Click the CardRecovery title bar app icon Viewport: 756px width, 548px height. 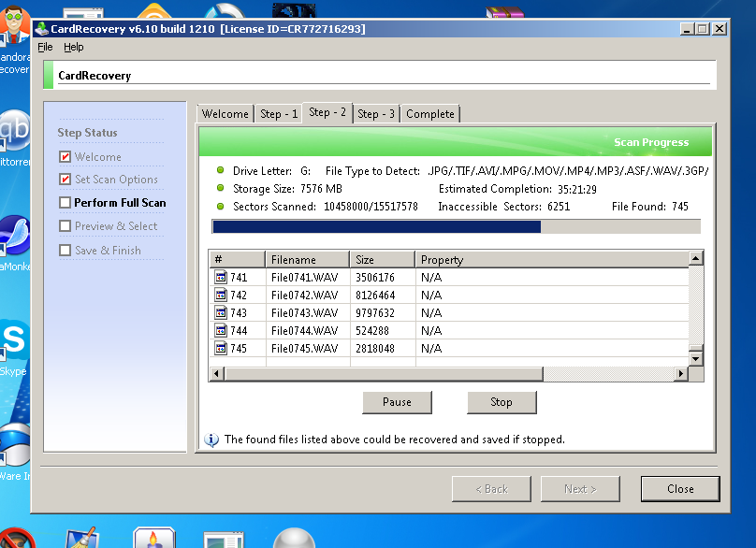pyautogui.click(x=42, y=29)
